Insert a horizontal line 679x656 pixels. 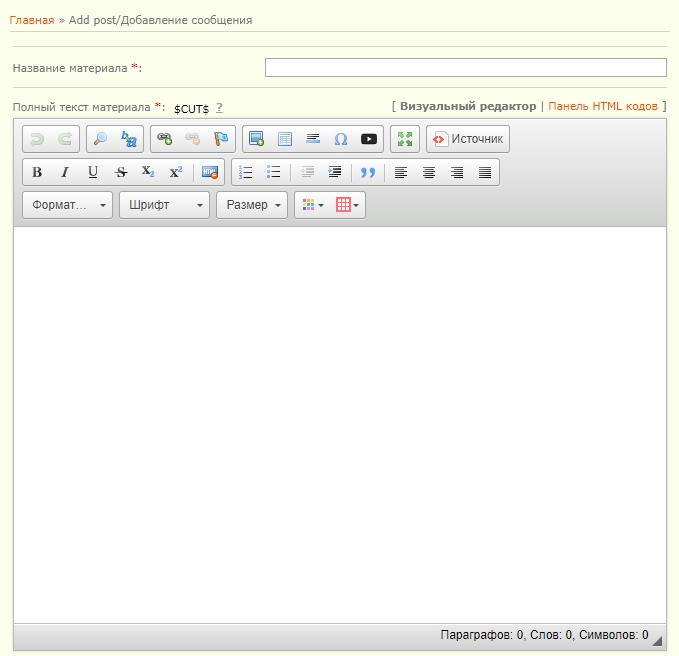[313, 139]
